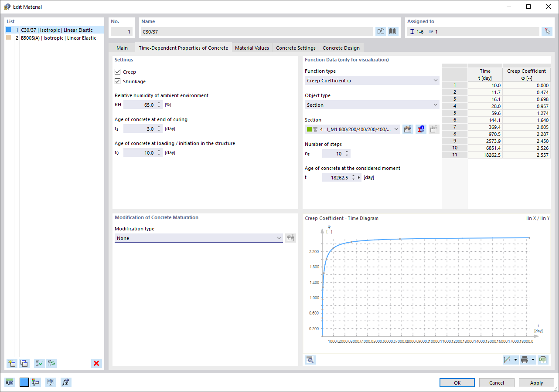Click the RFEM app icon in title bar
Screen dimensions: 559x392
tap(7, 7)
